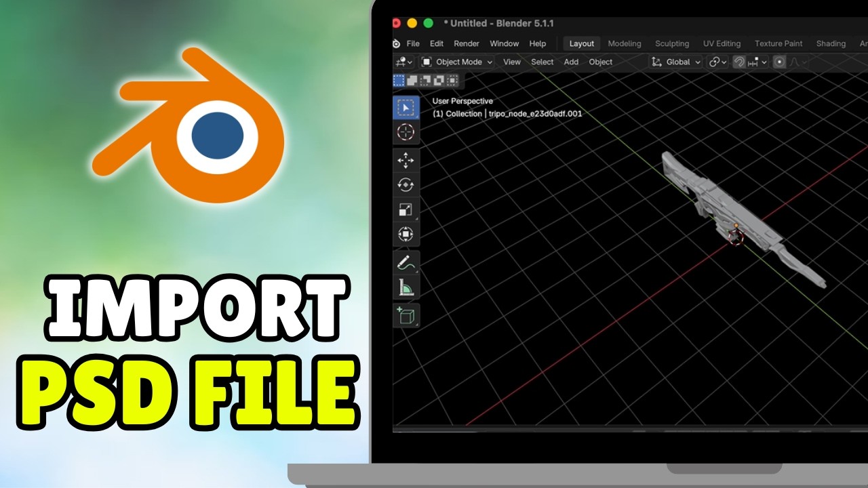Select the Scale tool
Viewport: 868px width, 488px height.
point(406,209)
